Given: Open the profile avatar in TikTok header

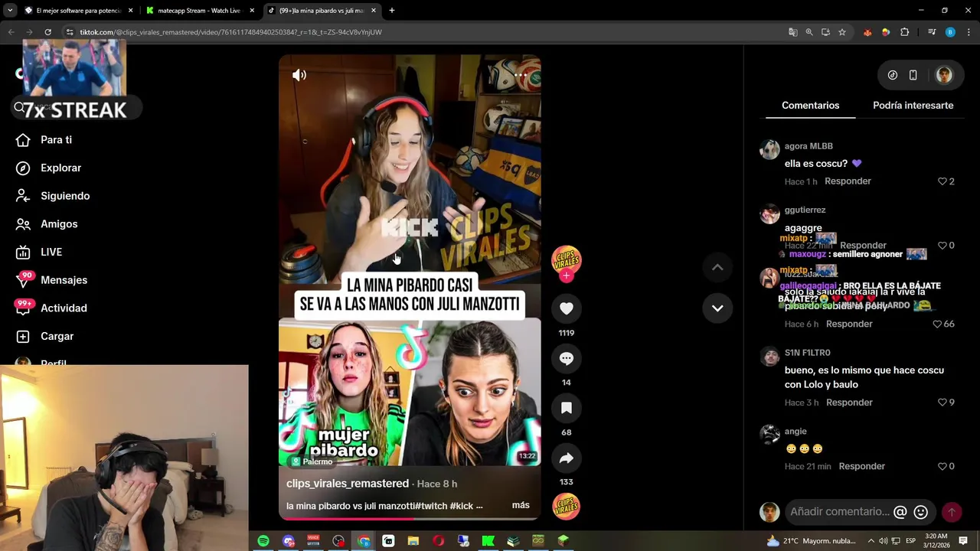Looking at the screenshot, I should 944,75.
